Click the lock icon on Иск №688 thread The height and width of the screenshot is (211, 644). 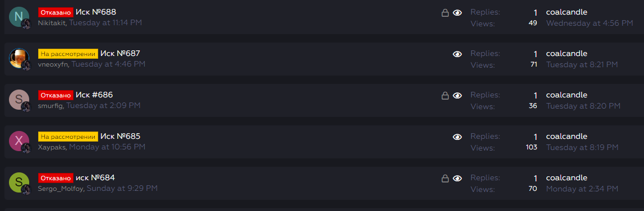445,13
